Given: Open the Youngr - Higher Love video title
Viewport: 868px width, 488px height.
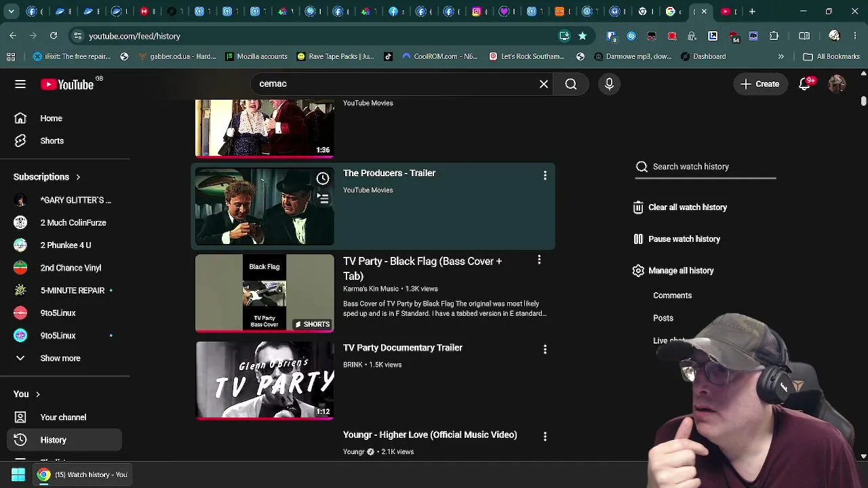Looking at the screenshot, I should (430, 434).
